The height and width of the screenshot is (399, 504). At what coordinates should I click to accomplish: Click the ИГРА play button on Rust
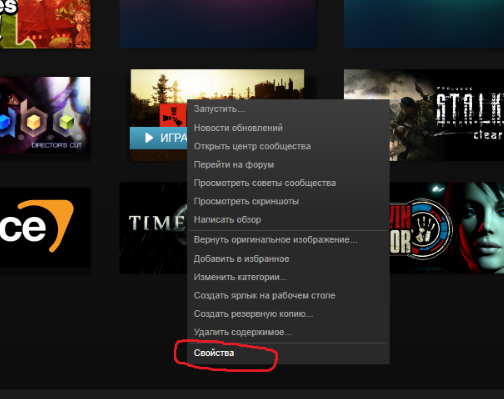click(159, 138)
